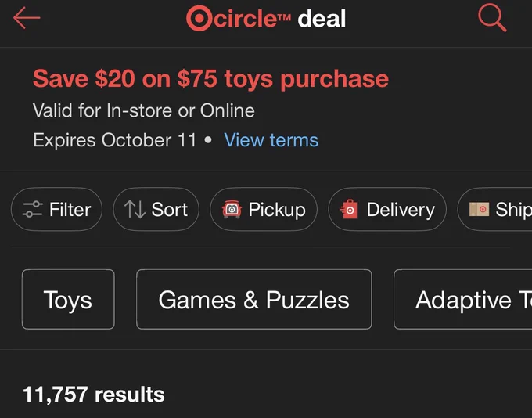Tap the Expires October 11 text
The height and width of the screenshot is (418, 532).
115,140
